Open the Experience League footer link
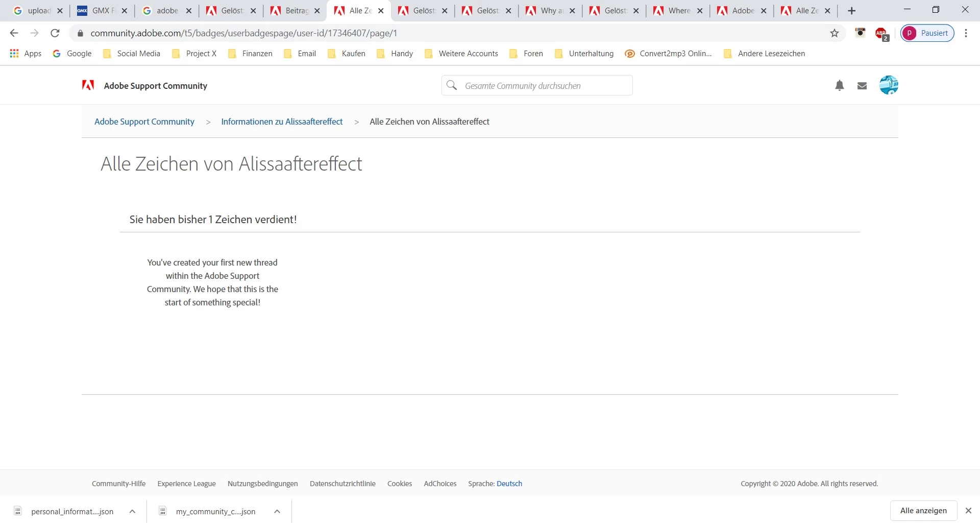Screen dimensions: 980x526 (x=187, y=484)
